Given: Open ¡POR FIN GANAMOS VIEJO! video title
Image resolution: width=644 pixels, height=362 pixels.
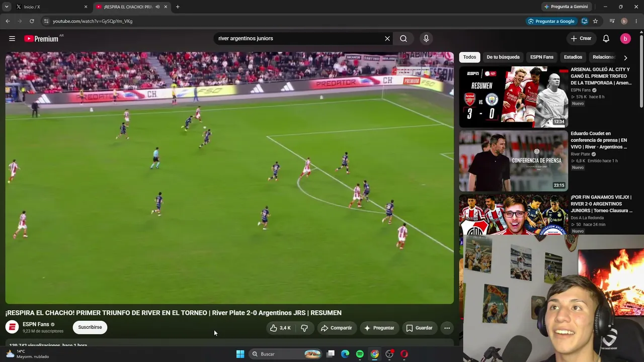Looking at the screenshot, I should (x=601, y=204).
